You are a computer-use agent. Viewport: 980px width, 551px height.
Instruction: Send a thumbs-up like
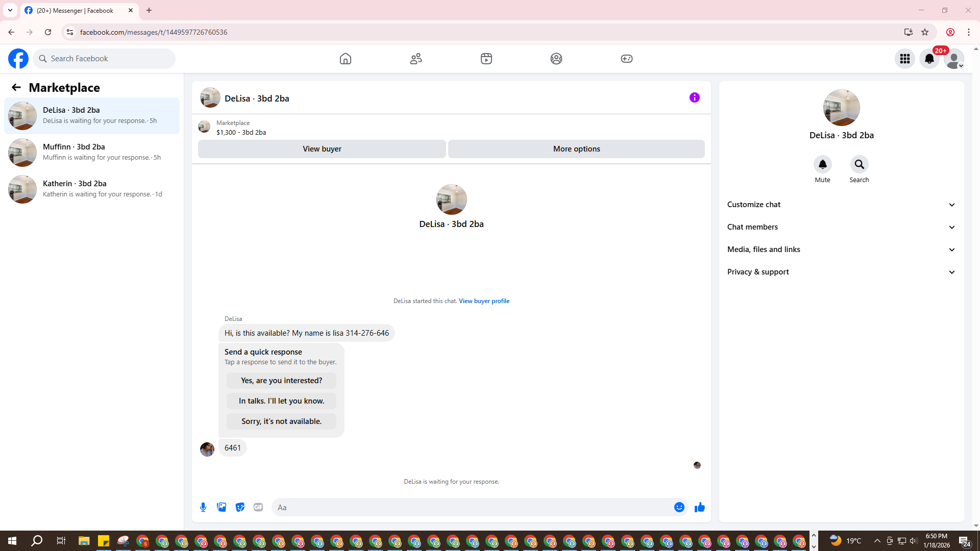[699, 507]
